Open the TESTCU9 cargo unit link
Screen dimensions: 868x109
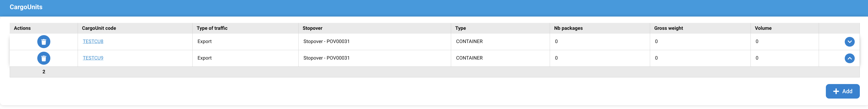[93, 58]
